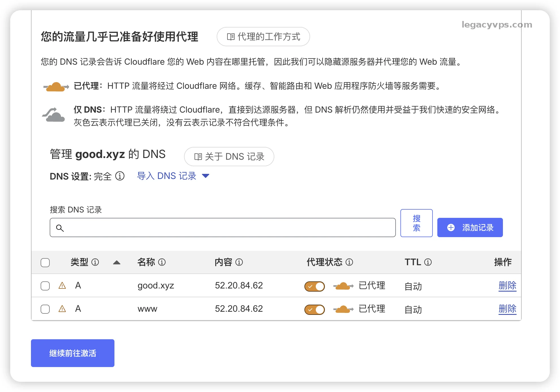This screenshot has height=392, width=560.
Task: Select checkbox for the good.xyz record
Action: (45, 286)
